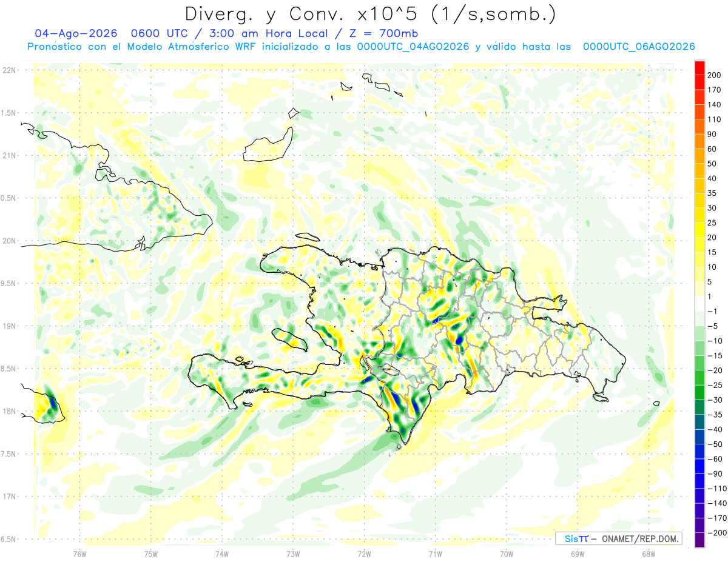Viewport: 728px width, 562px height.
Task: Pick the red colorbar segment above 200
Action: (x=699, y=67)
